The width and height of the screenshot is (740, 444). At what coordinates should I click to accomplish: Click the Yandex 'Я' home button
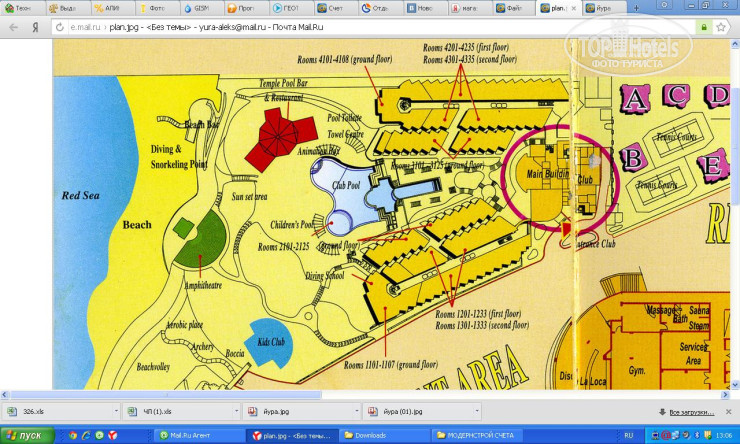(35, 27)
